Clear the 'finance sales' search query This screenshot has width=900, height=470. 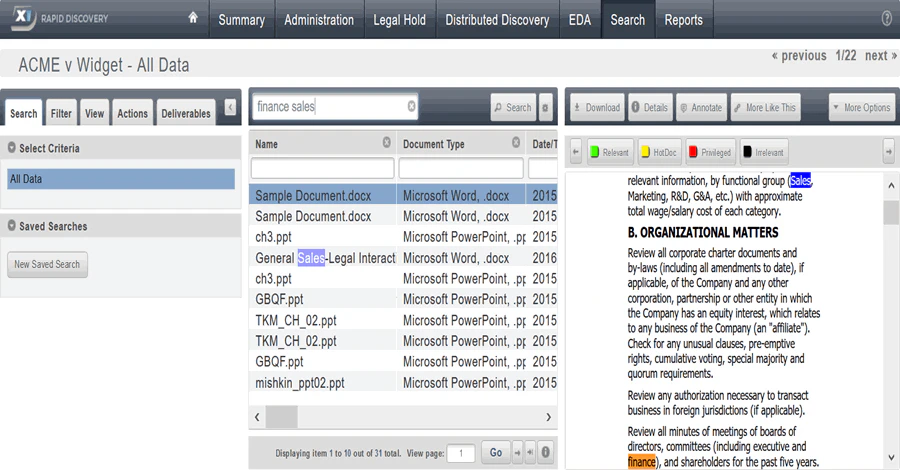coord(412,106)
